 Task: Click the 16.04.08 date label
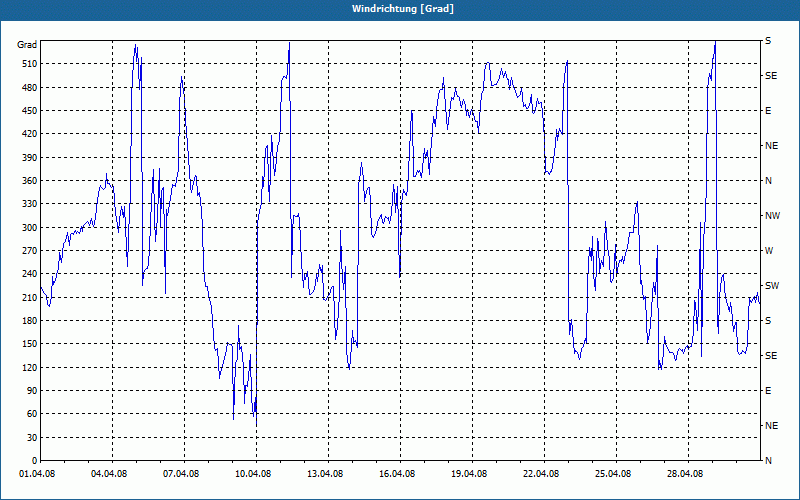click(397, 474)
